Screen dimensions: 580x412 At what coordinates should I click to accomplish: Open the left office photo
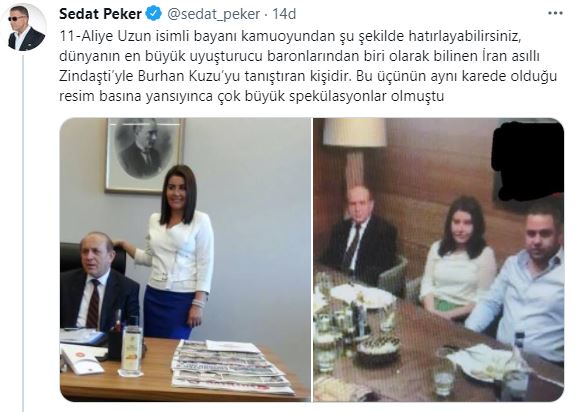click(185, 260)
